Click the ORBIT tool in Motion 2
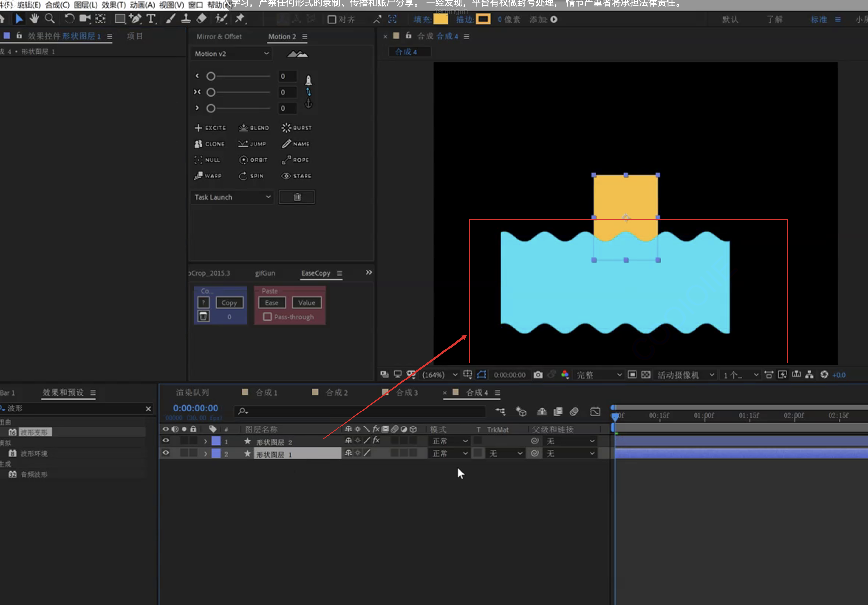 tap(253, 160)
